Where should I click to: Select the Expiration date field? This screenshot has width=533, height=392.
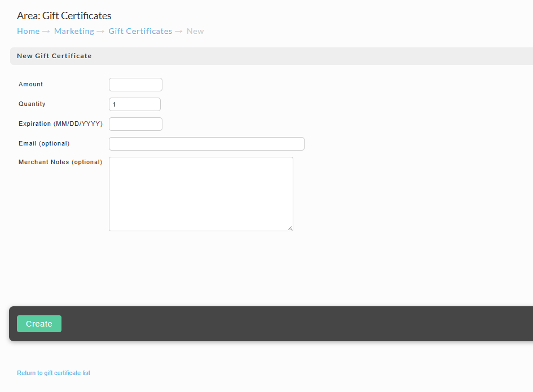point(135,124)
